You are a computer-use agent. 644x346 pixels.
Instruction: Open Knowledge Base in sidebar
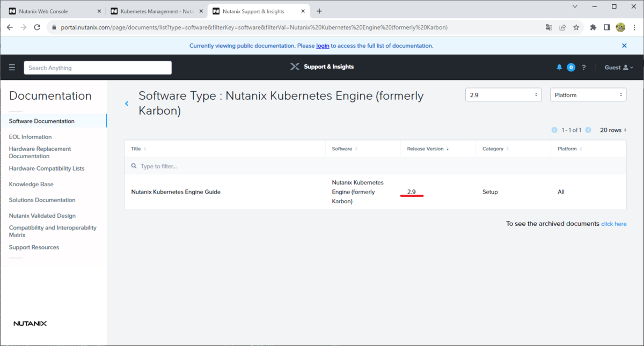tap(31, 184)
